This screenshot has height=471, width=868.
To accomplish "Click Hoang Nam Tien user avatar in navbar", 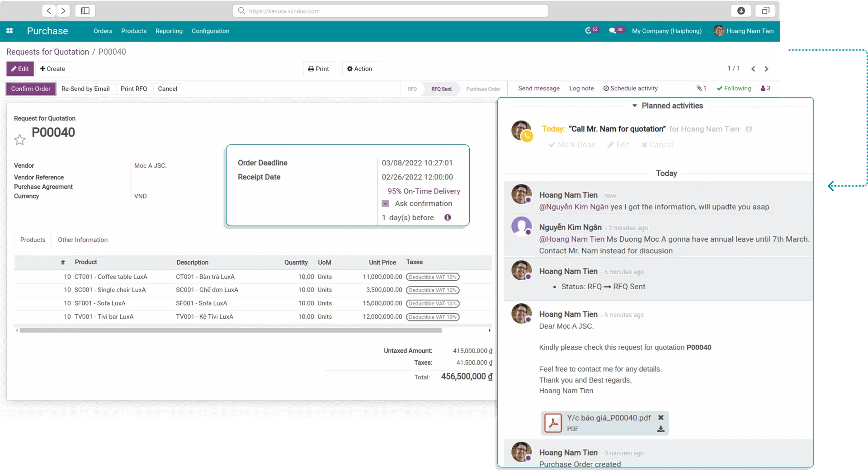I will [x=719, y=31].
